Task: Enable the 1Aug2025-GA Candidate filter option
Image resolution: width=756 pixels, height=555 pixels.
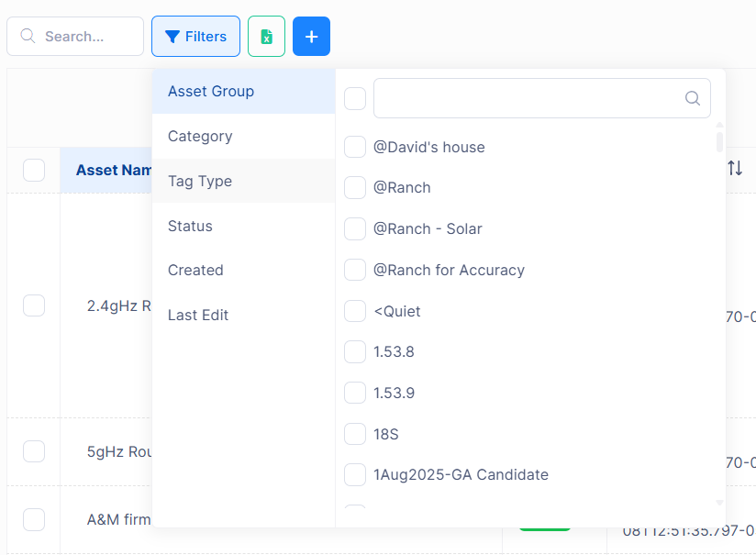Action: pos(355,475)
